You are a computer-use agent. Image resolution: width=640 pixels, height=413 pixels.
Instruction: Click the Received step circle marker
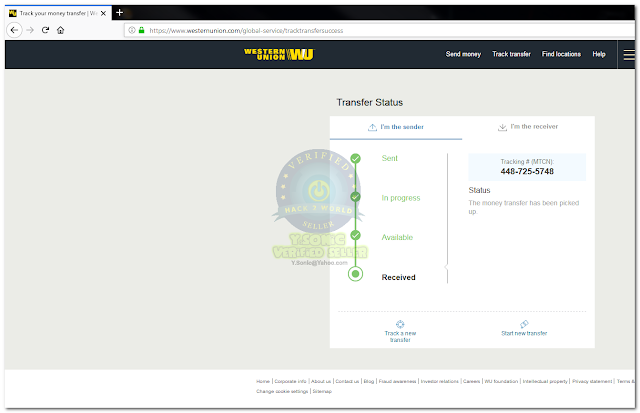(x=356, y=274)
